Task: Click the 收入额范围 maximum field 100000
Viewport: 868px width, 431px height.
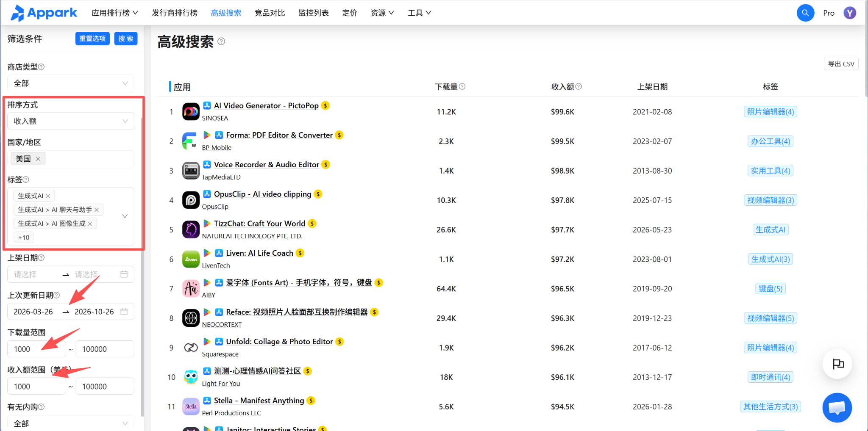Action: (x=105, y=387)
